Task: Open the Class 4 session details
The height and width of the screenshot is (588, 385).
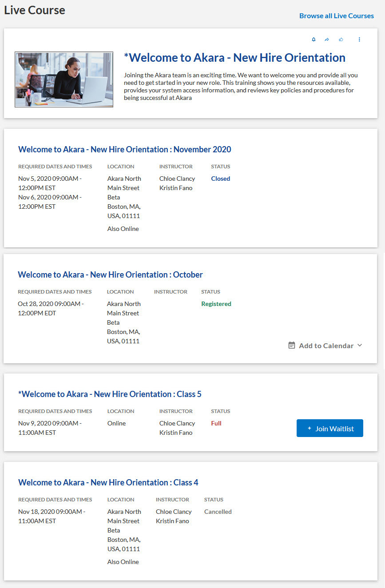Action: tap(108, 482)
